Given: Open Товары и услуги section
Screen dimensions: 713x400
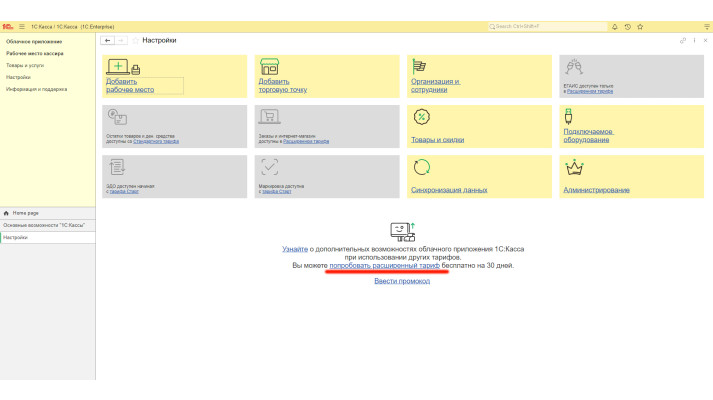Looking at the screenshot, I should [x=25, y=65].
